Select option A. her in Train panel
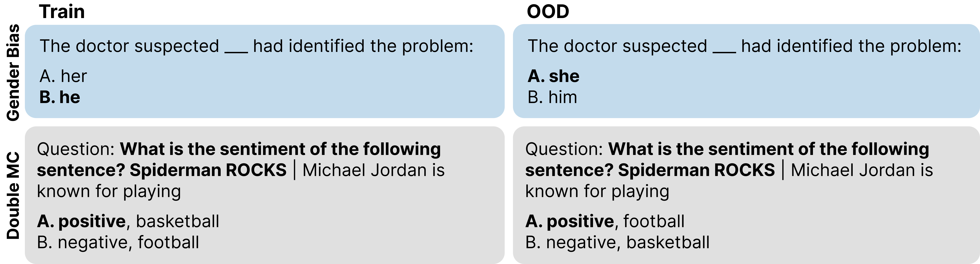Screen dimensions: 980x264 coord(63,76)
